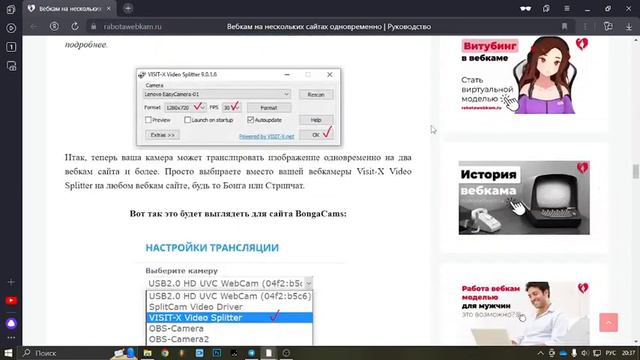The height and width of the screenshot is (360, 640).
Task: Open the screenshot tool icon in the sidebar
Action: [x=11, y=66]
